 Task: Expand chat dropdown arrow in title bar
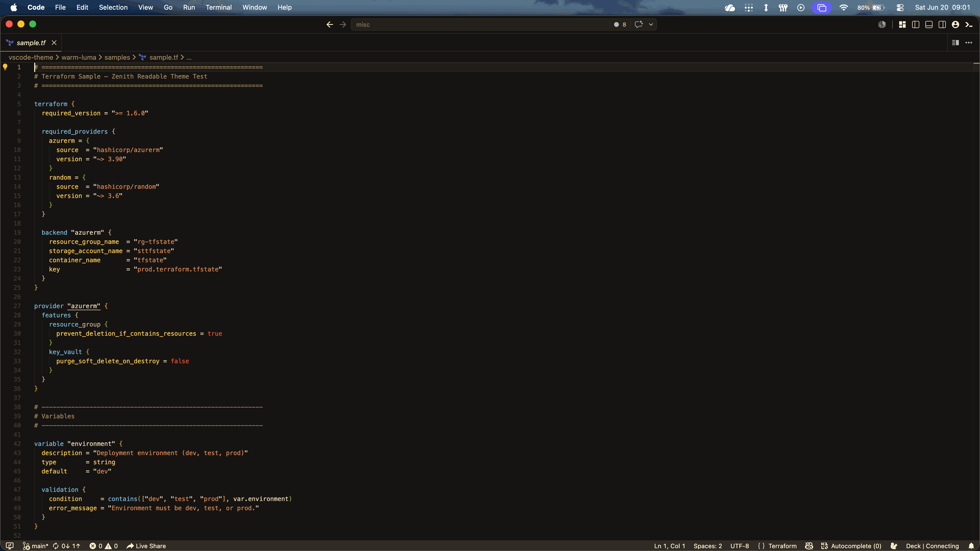[651, 24]
